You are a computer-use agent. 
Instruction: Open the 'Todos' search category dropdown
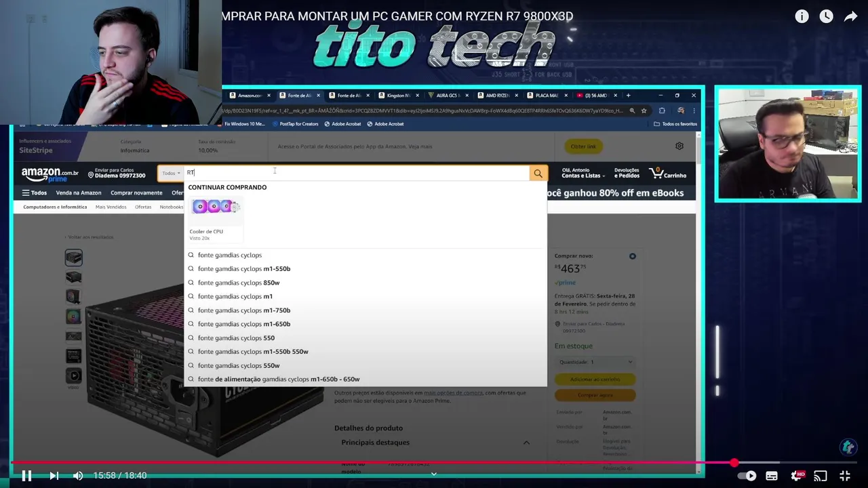[x=170, y=173]
